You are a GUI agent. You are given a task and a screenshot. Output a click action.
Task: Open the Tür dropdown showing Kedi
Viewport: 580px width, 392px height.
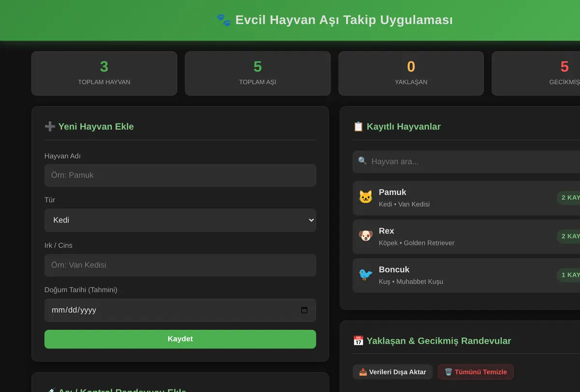(180, 220)
